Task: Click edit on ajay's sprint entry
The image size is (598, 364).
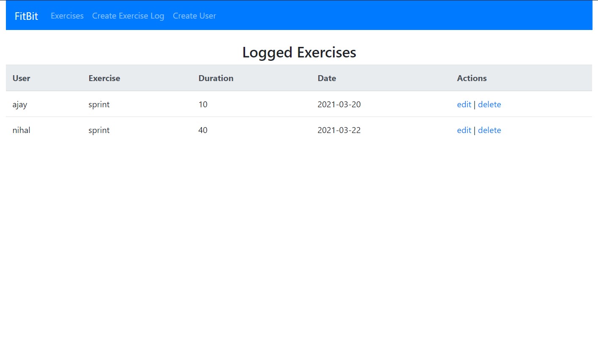Action: point(464,104)
